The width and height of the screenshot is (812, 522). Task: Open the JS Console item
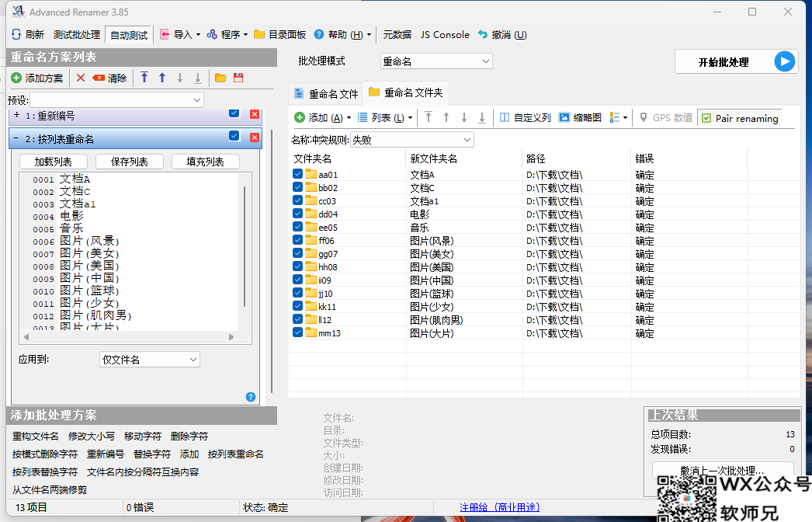click(x=445, y=34)
